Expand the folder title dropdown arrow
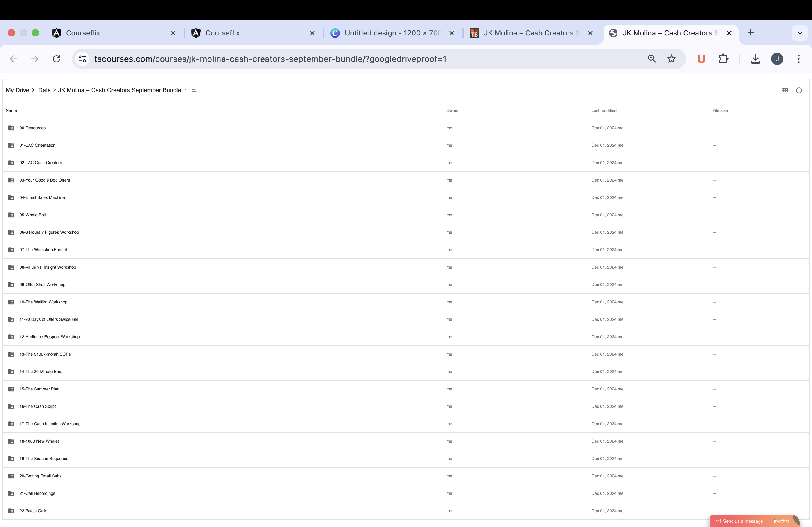The image size is (812, 527). click(x=185, y=90)
